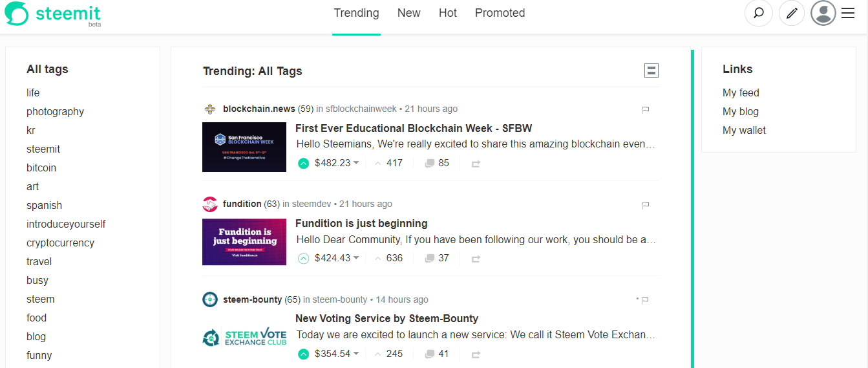Open the My wallet link
868x368 pixels.
[744, 130]
